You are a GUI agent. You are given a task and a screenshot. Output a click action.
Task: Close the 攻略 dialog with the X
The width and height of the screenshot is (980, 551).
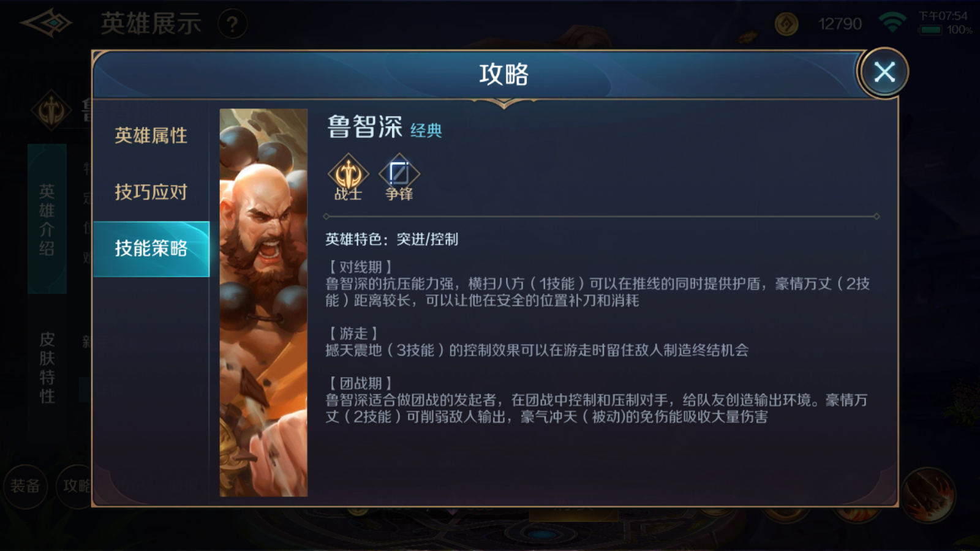[884, 72]
